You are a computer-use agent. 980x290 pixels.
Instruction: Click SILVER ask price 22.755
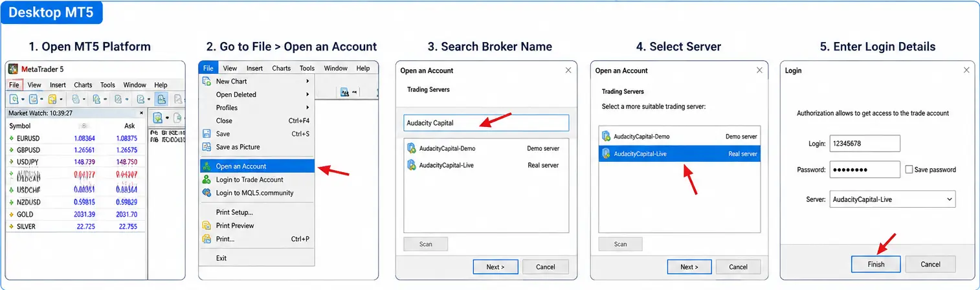pos(128,227)
